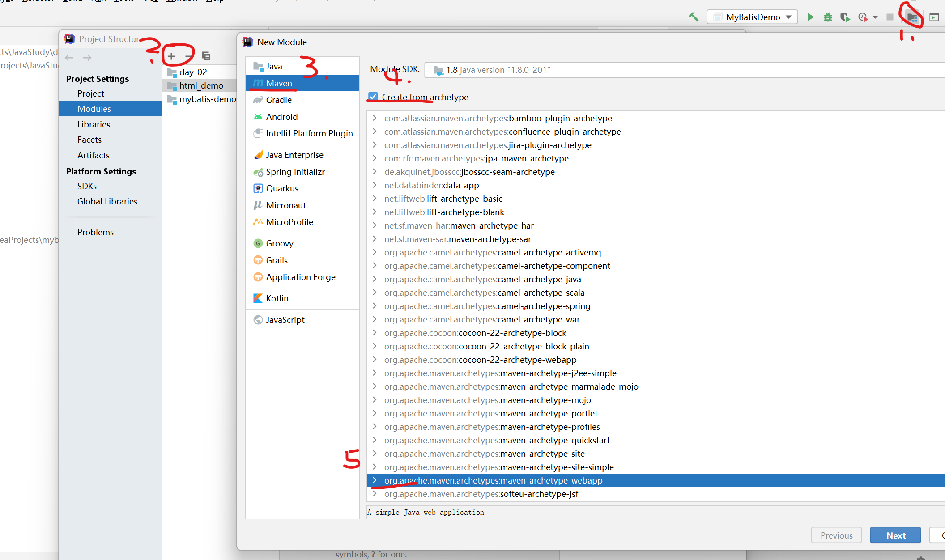Run with coverage shield icon
This screenshot has height=560, width=945.
pyautogui.click(x=845, y=17)
